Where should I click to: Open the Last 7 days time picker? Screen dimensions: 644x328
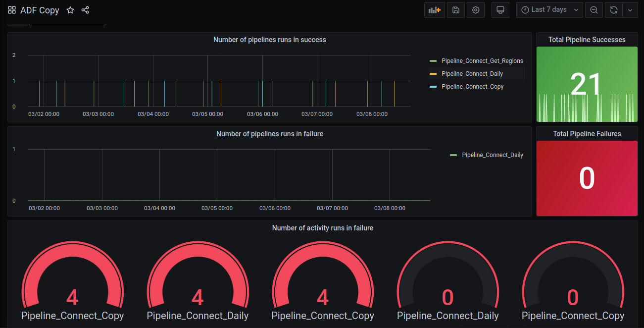tap(549, 10)
